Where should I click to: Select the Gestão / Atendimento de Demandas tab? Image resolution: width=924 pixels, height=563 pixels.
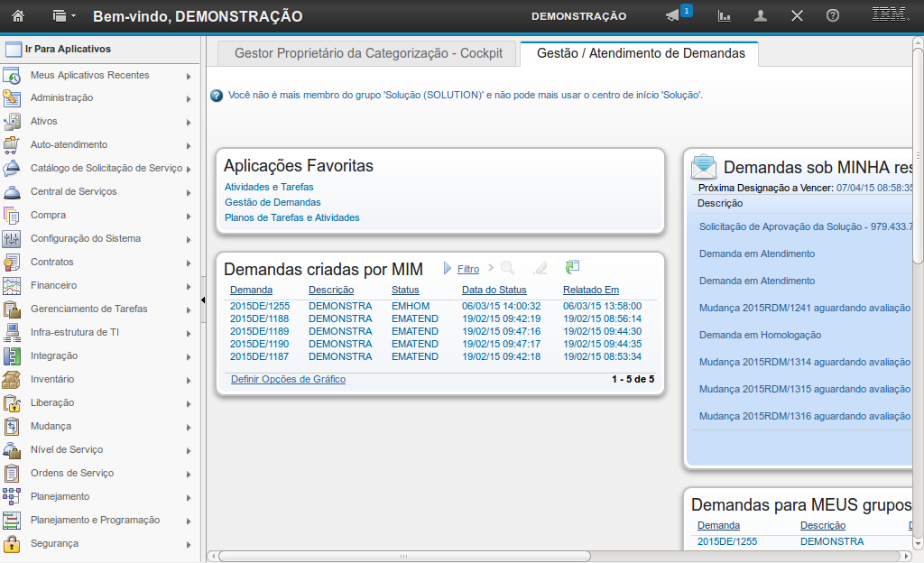coord(641,53)
